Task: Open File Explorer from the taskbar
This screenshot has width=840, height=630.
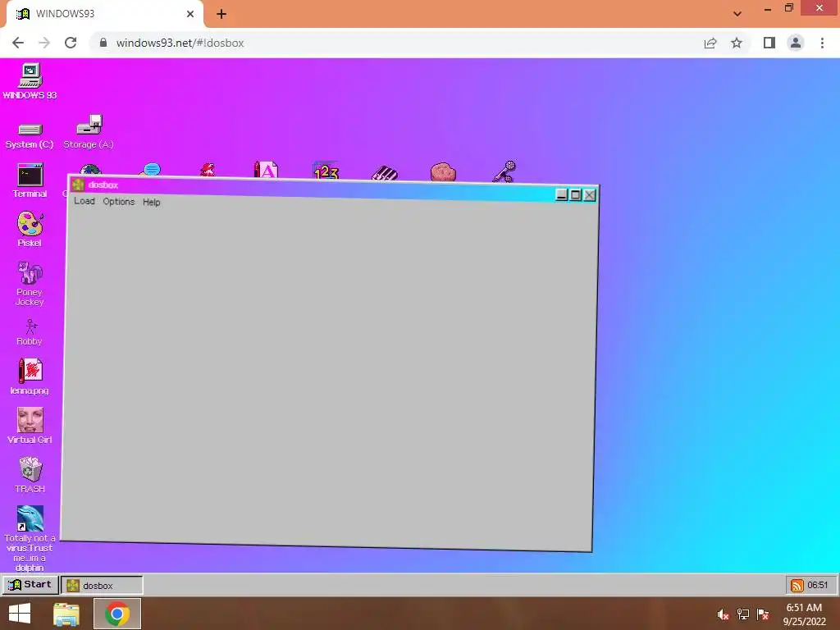Action: pos(66,614)
